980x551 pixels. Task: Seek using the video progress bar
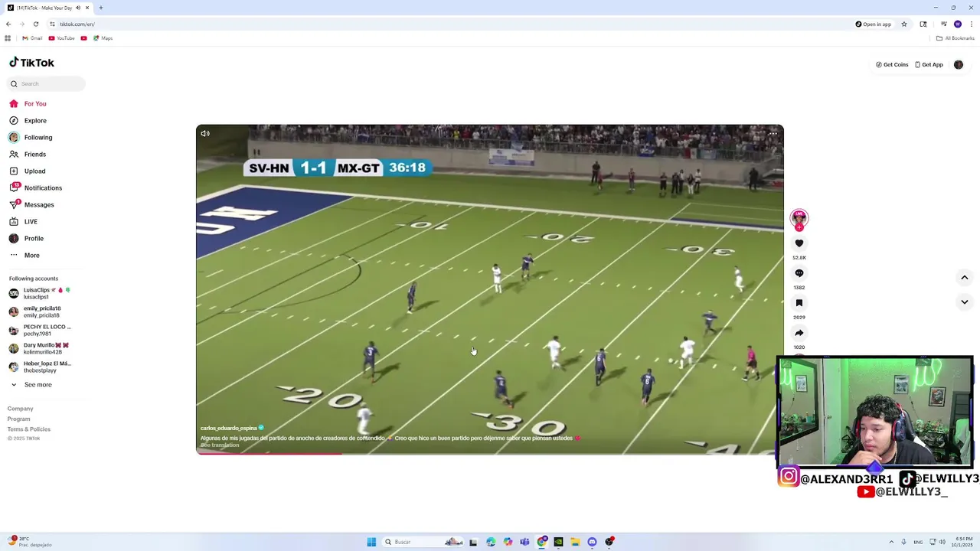pyautogui.click(x=490, y=454)
